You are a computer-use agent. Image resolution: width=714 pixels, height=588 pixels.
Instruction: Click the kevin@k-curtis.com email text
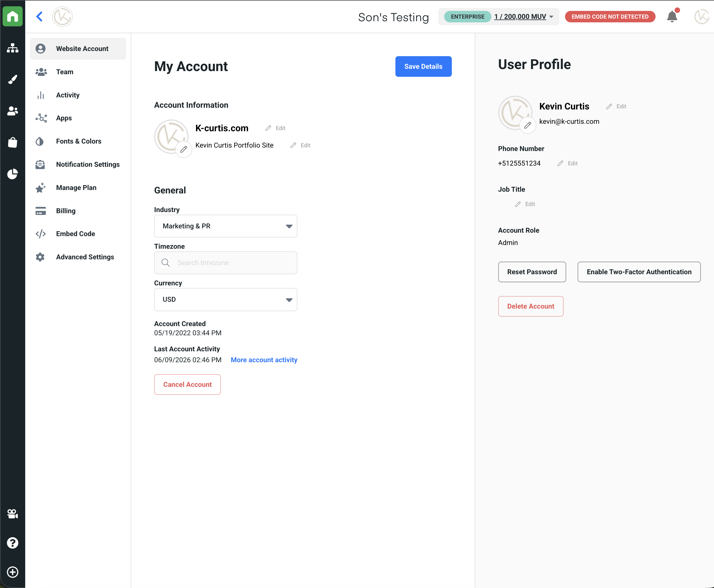pyautogui.click(x=569, y=121)
